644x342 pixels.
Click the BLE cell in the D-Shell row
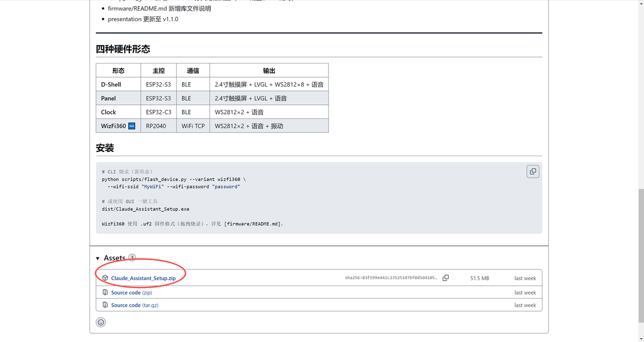pyautogui.click(x=193, y=85)
